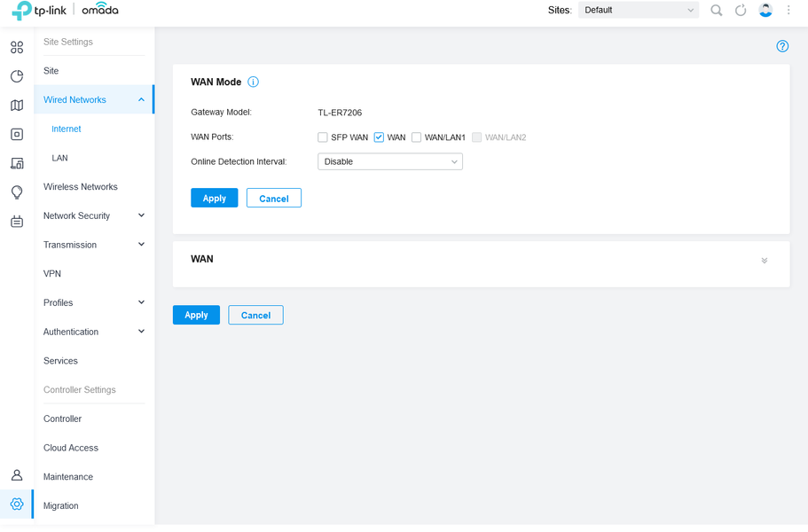Click the disabled WAN/LAN2 checkbox

click(476, 137)
